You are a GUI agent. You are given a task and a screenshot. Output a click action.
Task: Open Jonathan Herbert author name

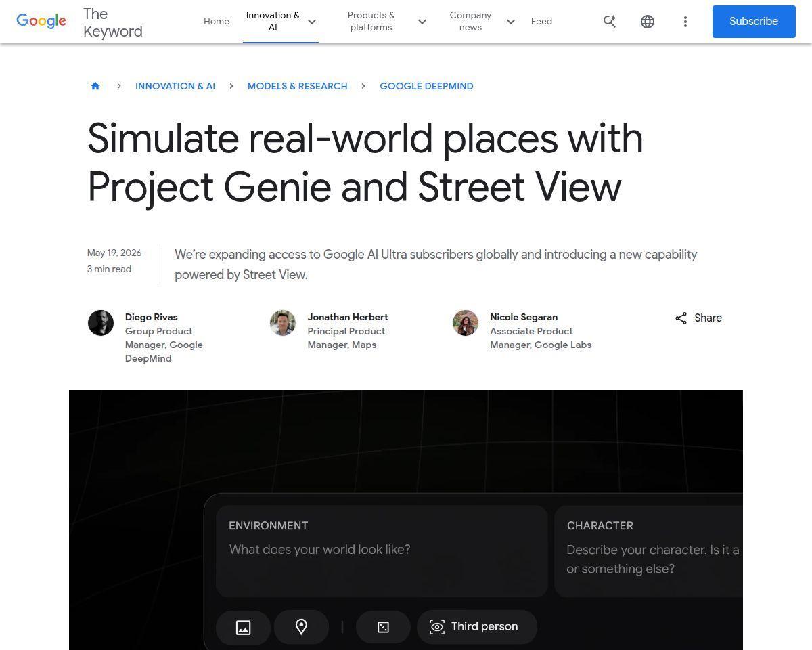click(x=348, y=317)
